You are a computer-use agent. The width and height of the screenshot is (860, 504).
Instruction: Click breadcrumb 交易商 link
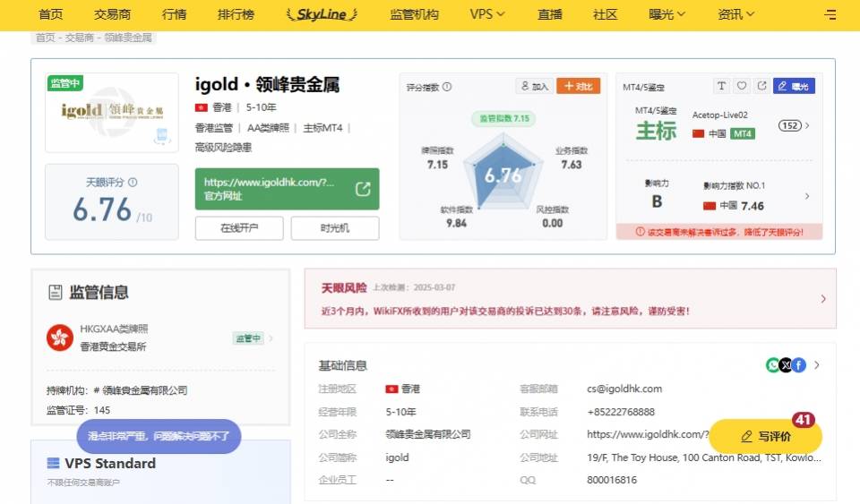(80, 38)
